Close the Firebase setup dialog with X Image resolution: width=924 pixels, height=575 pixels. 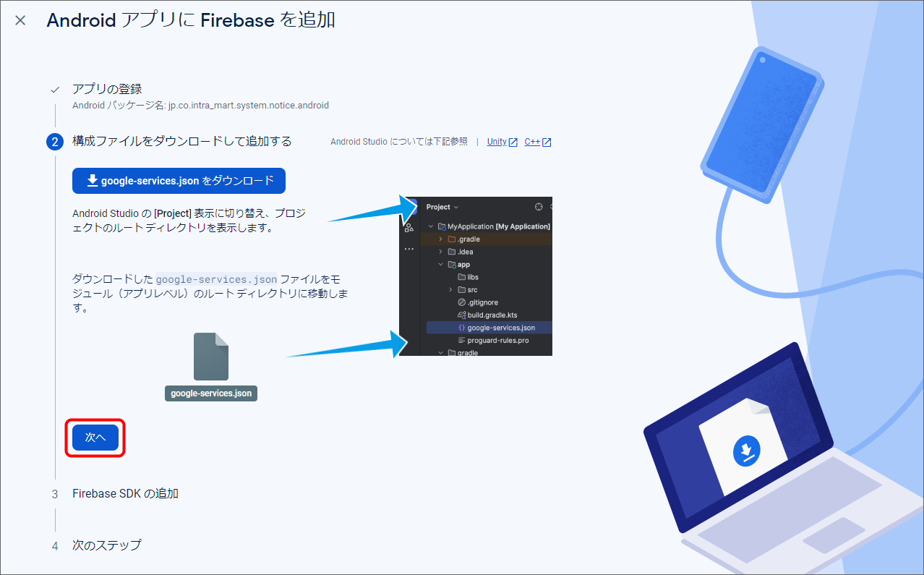coord(20,20)
